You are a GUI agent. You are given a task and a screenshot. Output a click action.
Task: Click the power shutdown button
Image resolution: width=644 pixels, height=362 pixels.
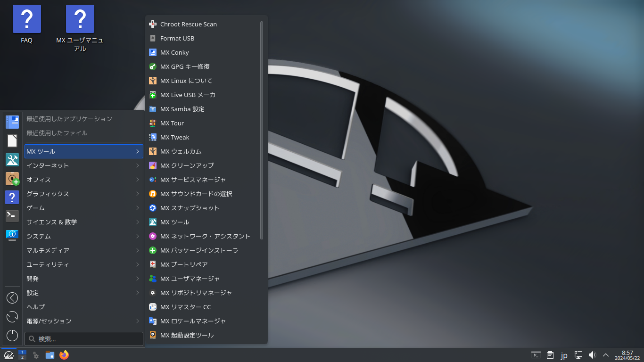click(x=12, y=336)
